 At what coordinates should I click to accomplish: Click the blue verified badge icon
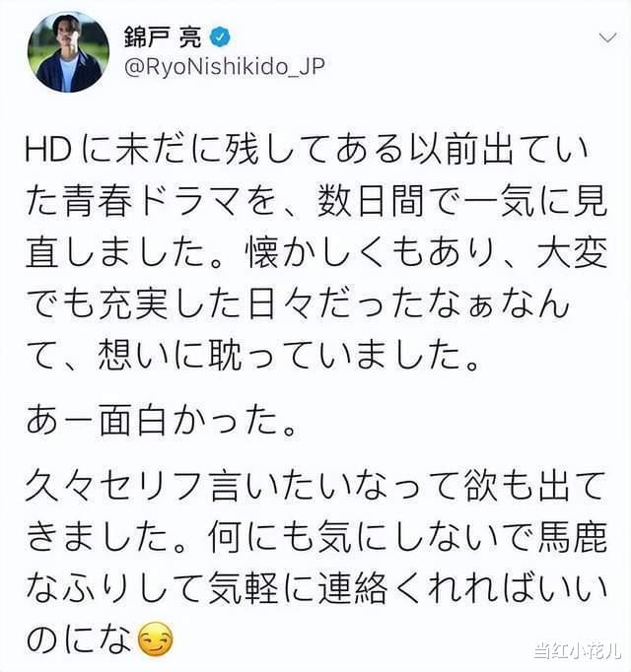220,37
